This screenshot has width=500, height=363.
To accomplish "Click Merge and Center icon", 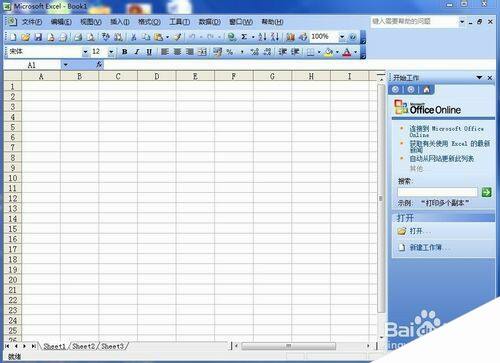I will coord(202,52).
